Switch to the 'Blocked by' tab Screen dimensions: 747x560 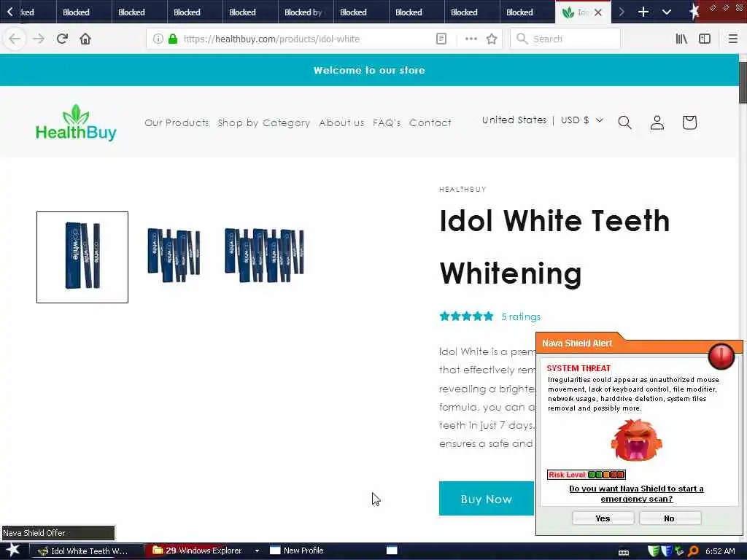306,12
